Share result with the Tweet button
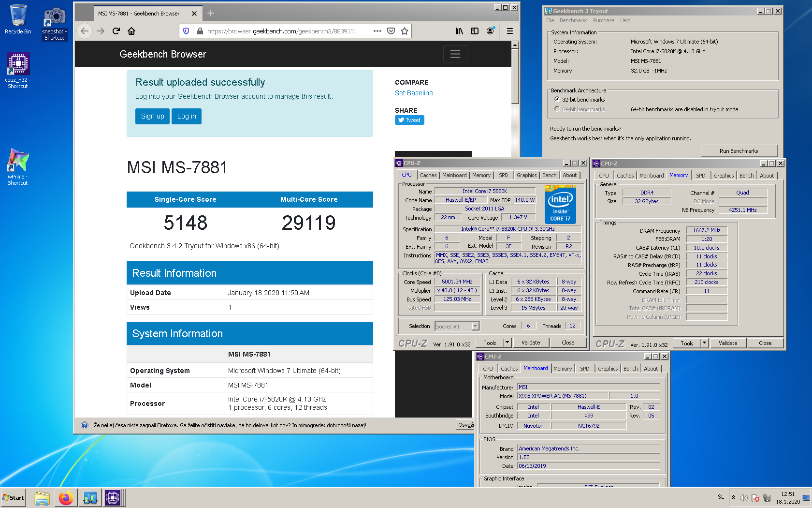The height and width of the screenshot is (508, 812). [x=409, y=120]
